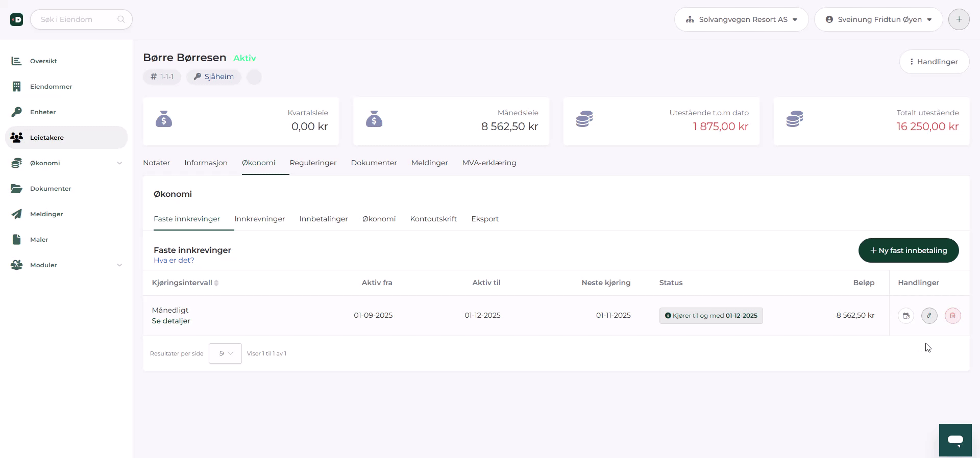Click the Aktiv status label

[x=244, y=58]
